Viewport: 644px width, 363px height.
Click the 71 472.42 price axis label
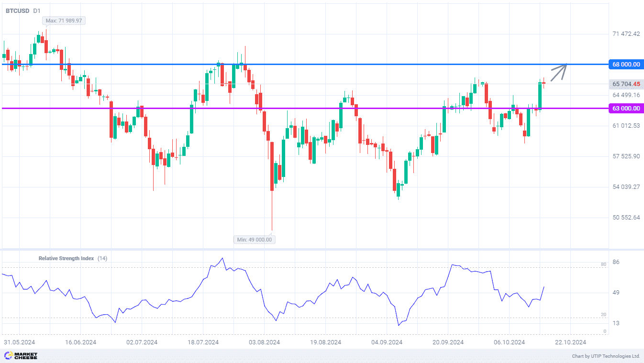click(626, 34)
